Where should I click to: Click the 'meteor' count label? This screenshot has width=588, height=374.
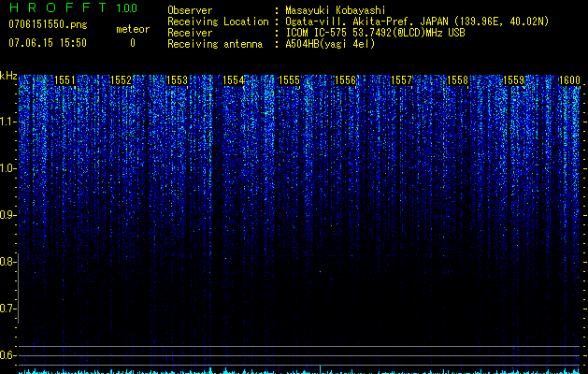coord(133,29)
